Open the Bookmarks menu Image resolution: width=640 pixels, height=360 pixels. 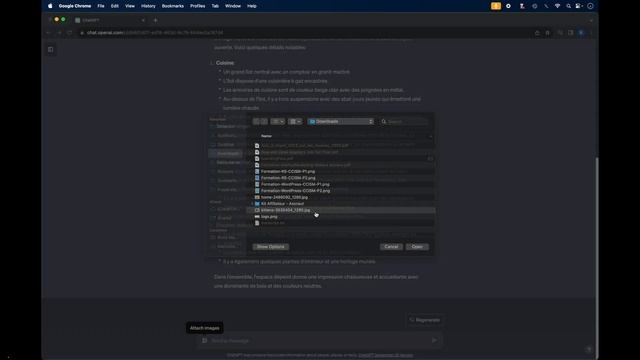click(173, 6)
